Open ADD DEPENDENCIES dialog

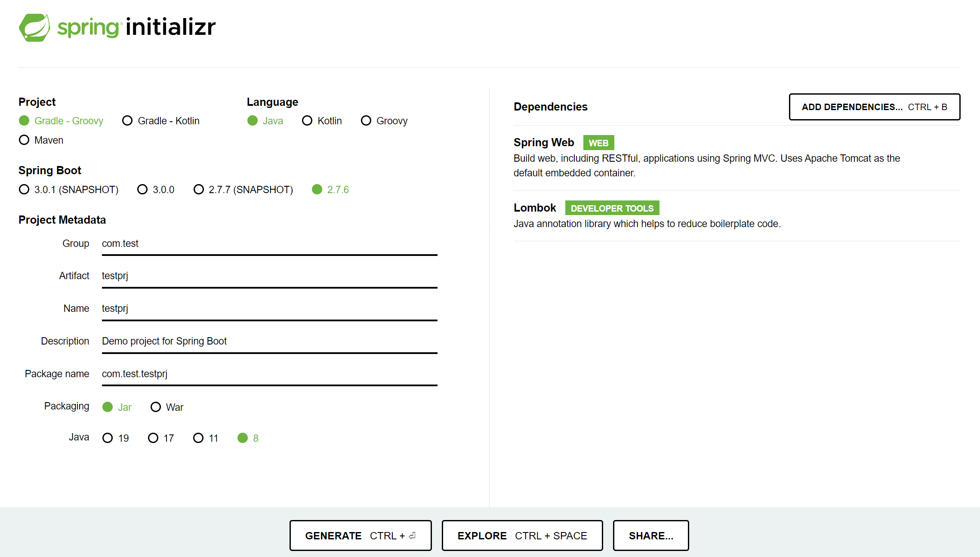(874, 107)
